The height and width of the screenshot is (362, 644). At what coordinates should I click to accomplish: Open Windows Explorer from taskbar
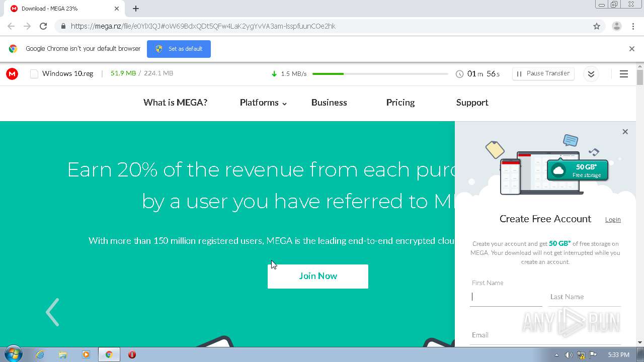[x=63, y=354]
